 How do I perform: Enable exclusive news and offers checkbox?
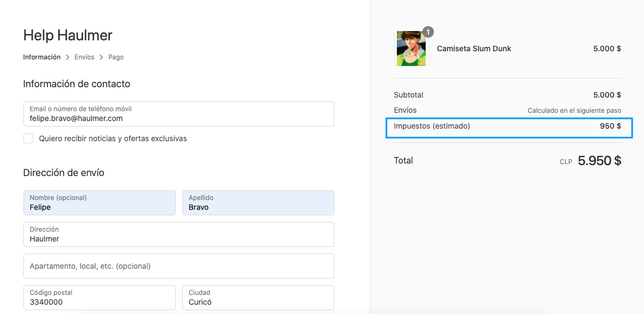point(28,138)
